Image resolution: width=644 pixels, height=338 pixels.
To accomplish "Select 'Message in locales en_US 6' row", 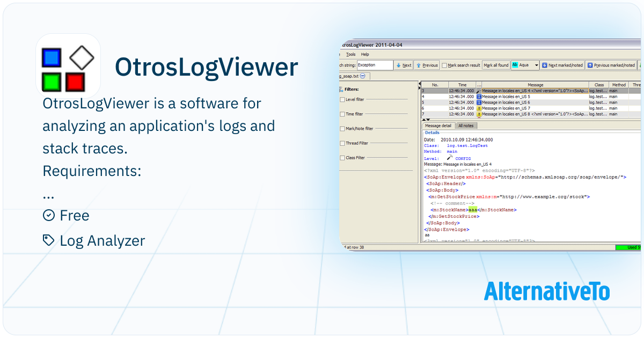I will [x=531, y=102].
